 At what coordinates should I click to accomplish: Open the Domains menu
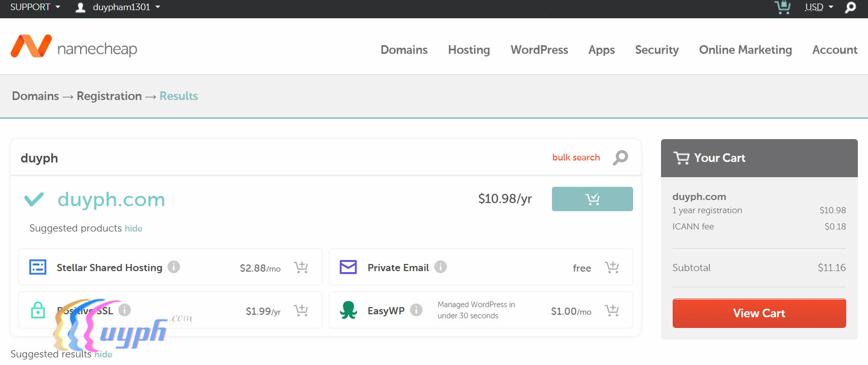click(404, 50)
